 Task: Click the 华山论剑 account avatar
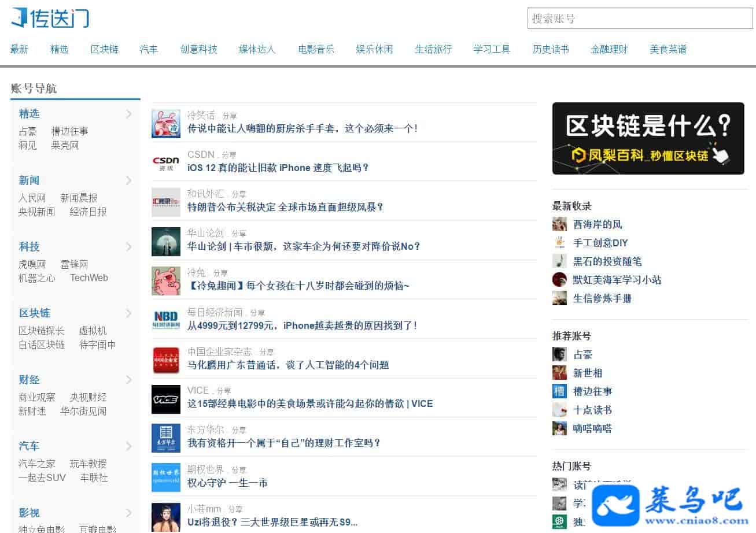166,242
